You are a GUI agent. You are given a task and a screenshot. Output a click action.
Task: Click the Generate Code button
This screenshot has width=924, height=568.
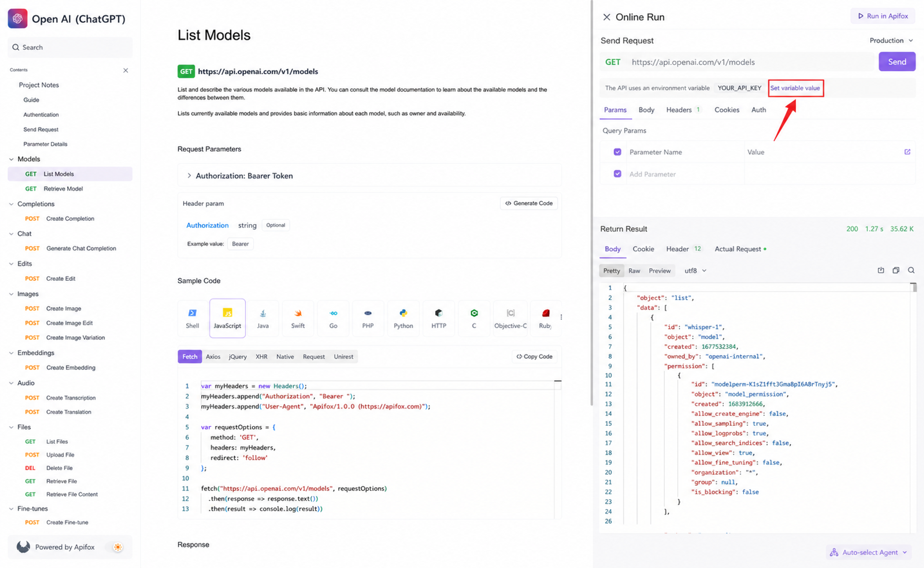pyautogui.click(x=529, y=203)
